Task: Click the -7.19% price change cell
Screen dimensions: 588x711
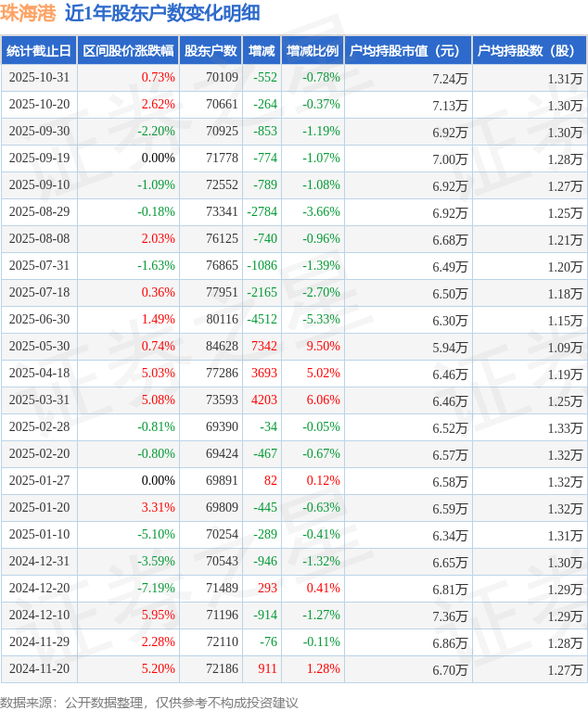Action: pos(156,589)
